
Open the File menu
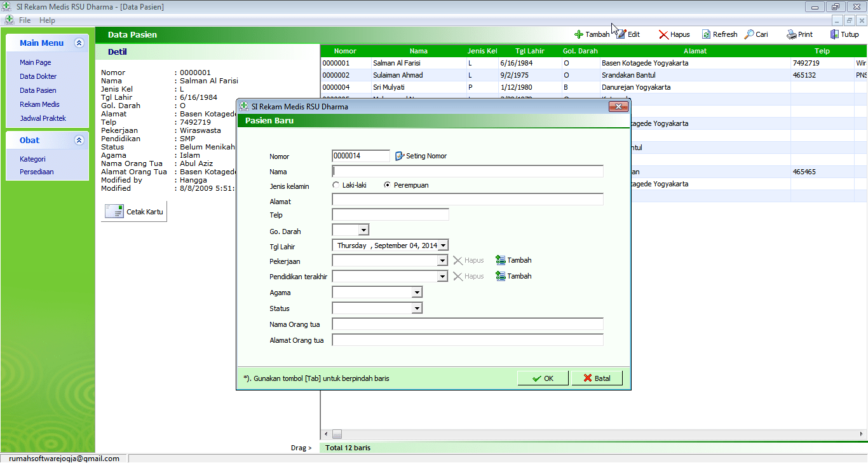pos(25,20)
